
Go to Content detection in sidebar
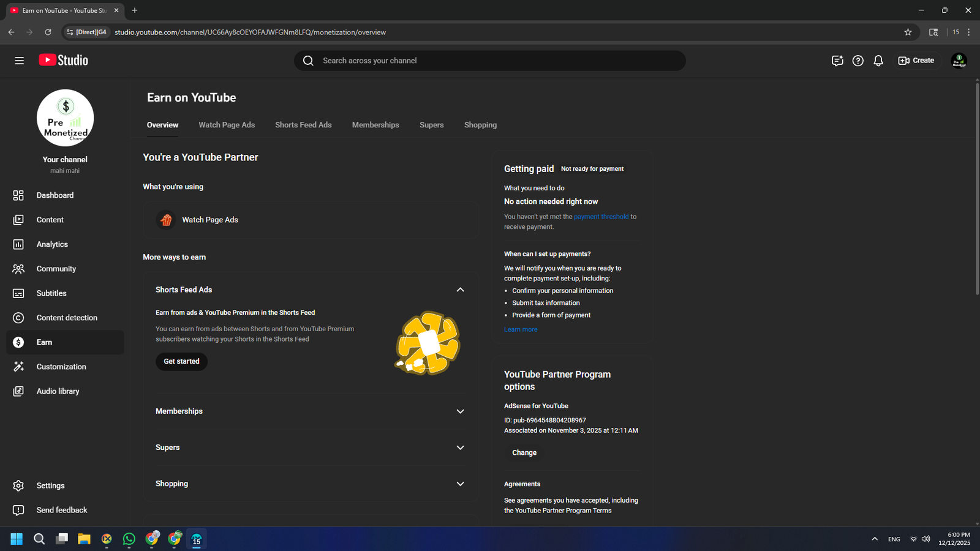66,318
